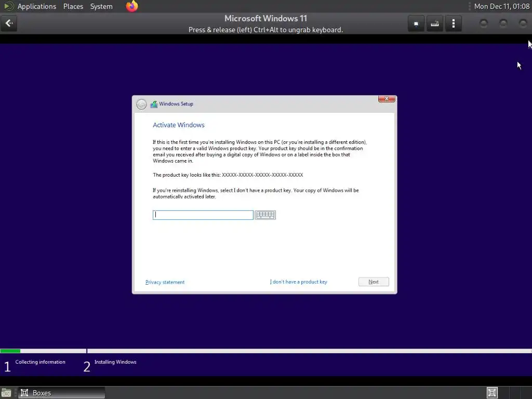
Task: Open the Boxes three-dot menu
Action: coord(453,24)
